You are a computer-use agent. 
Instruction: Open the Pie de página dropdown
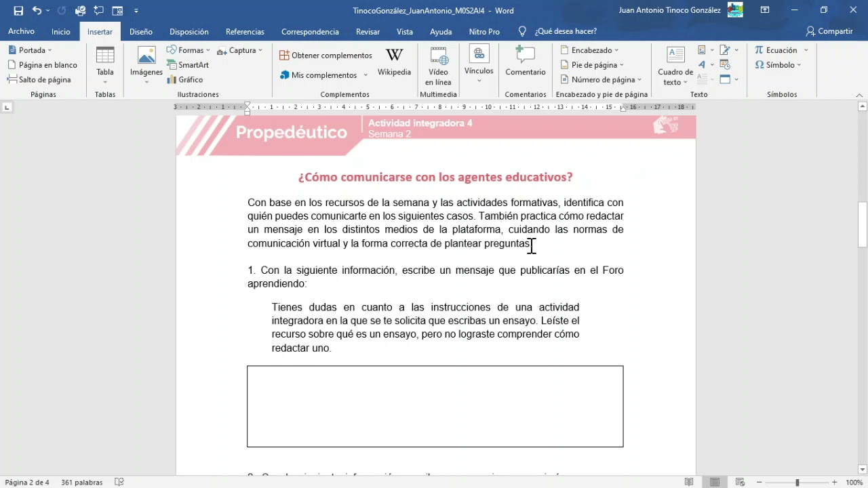592,65
